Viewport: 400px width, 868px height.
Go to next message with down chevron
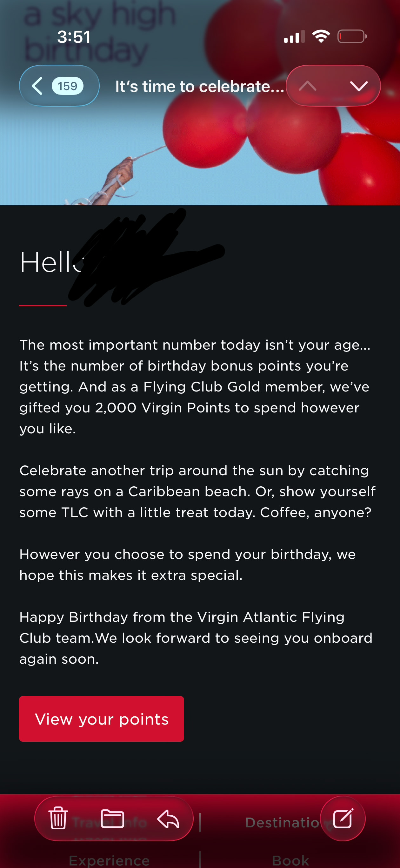pyautogui.click(x=359, y=86)
